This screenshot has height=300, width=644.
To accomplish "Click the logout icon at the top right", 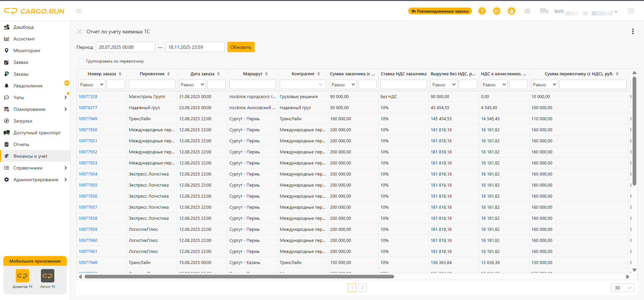I will (631, 11).
